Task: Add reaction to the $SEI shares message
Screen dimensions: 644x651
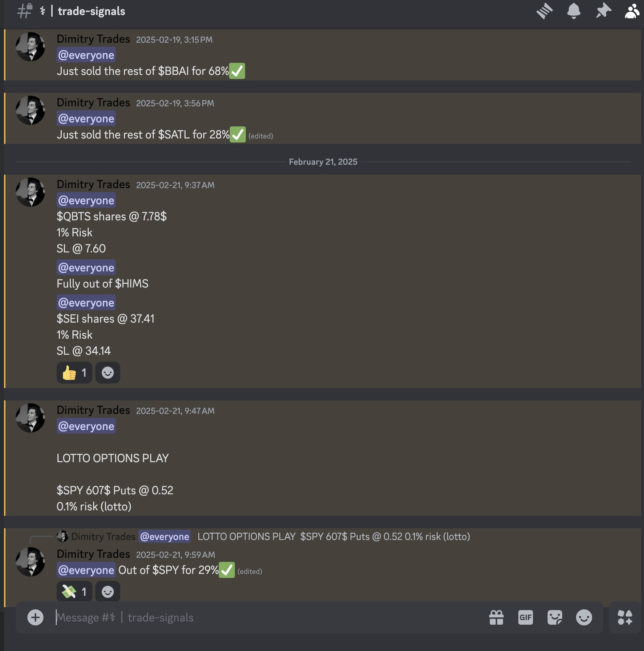Action: pyautogui.click(x=108, y=373)
